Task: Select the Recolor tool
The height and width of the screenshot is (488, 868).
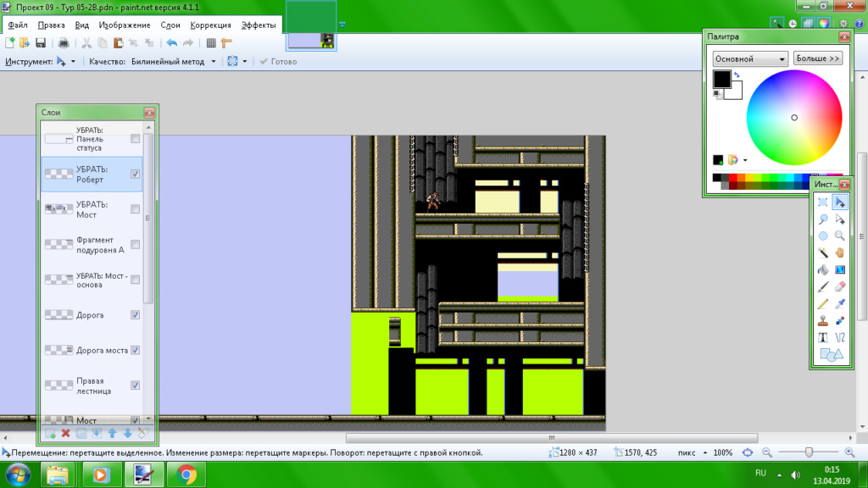Action: point(840,320)
